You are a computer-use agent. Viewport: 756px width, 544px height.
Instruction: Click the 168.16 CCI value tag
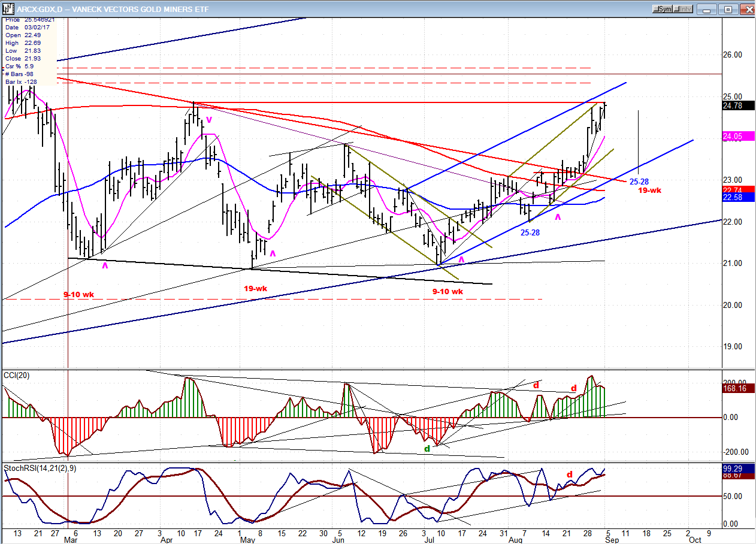point(734,388)
